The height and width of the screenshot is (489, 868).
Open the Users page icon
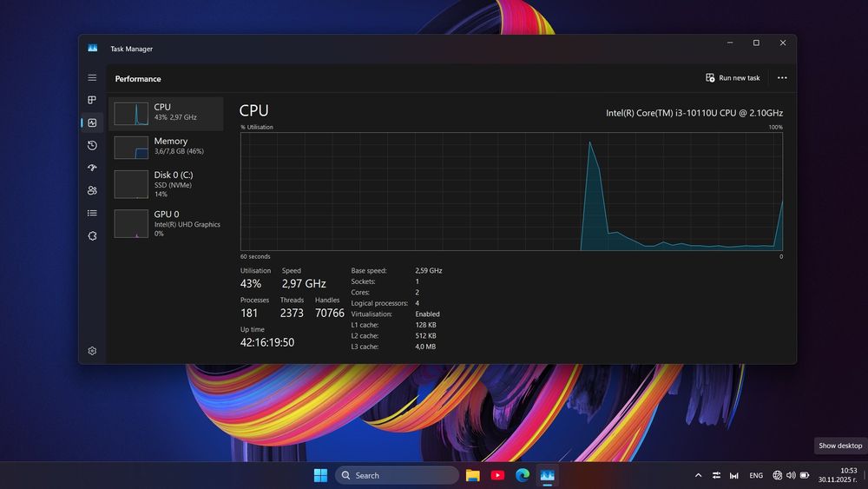[x=92, y=190]
